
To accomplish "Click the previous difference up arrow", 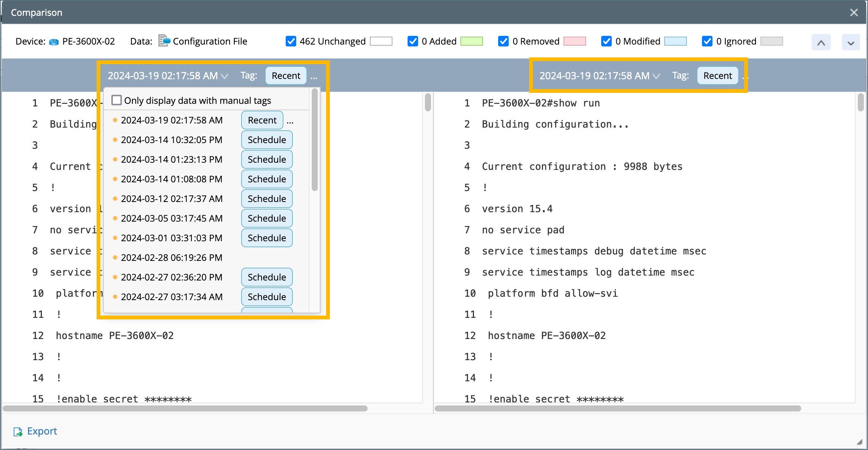I will (x=821, y=42).
